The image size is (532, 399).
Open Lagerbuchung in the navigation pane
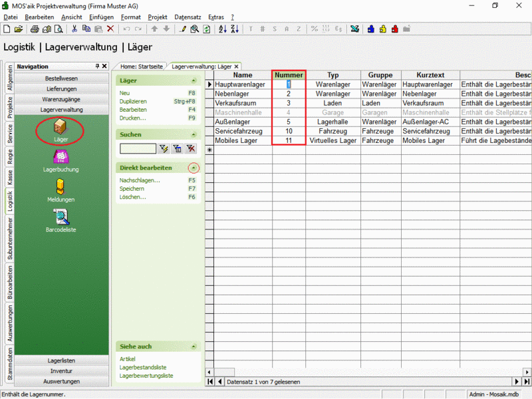click(x=61, y=161)
